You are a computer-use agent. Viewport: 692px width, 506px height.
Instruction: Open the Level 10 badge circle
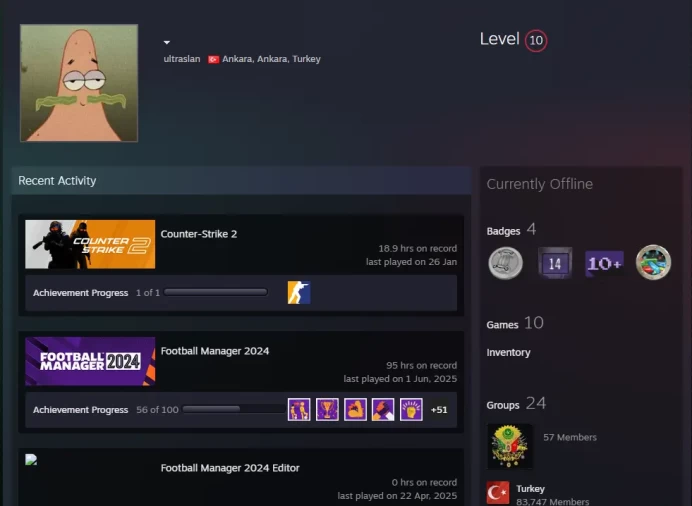coord(536,41)
